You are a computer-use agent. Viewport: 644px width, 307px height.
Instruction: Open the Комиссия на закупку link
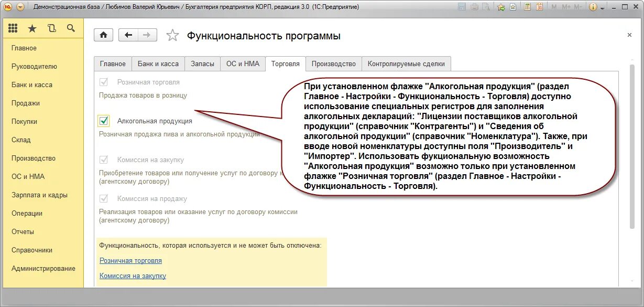pos(133,276)
